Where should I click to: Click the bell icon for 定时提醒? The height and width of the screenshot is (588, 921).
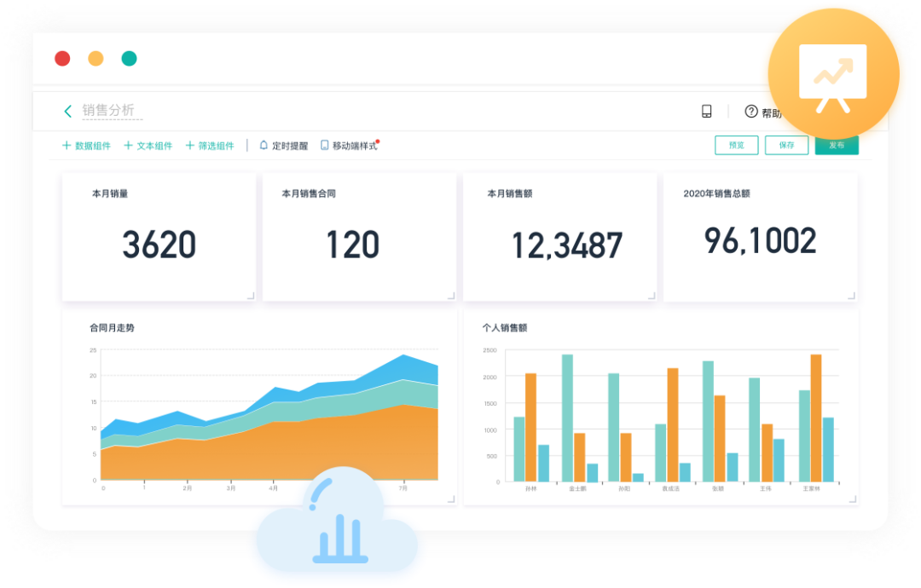[x=264, y=146]
